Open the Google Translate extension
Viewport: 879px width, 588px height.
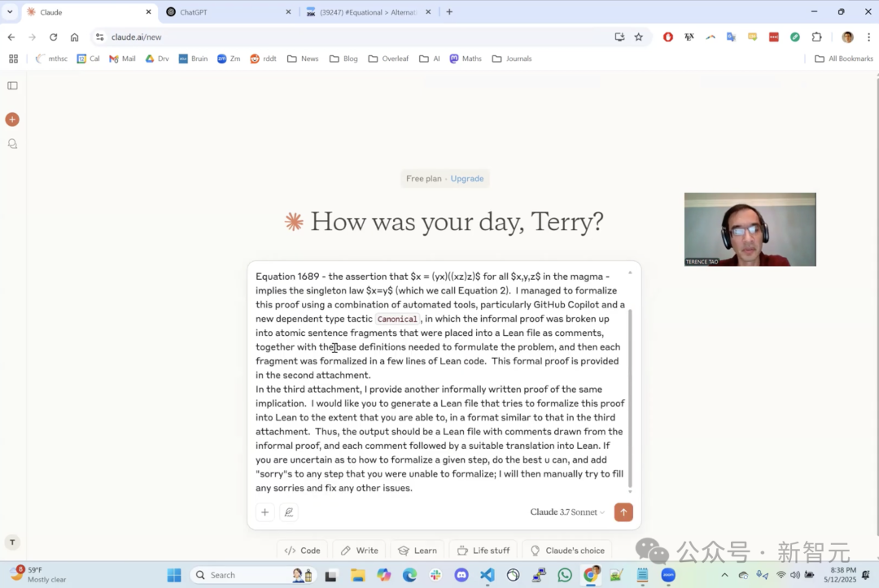731,37
